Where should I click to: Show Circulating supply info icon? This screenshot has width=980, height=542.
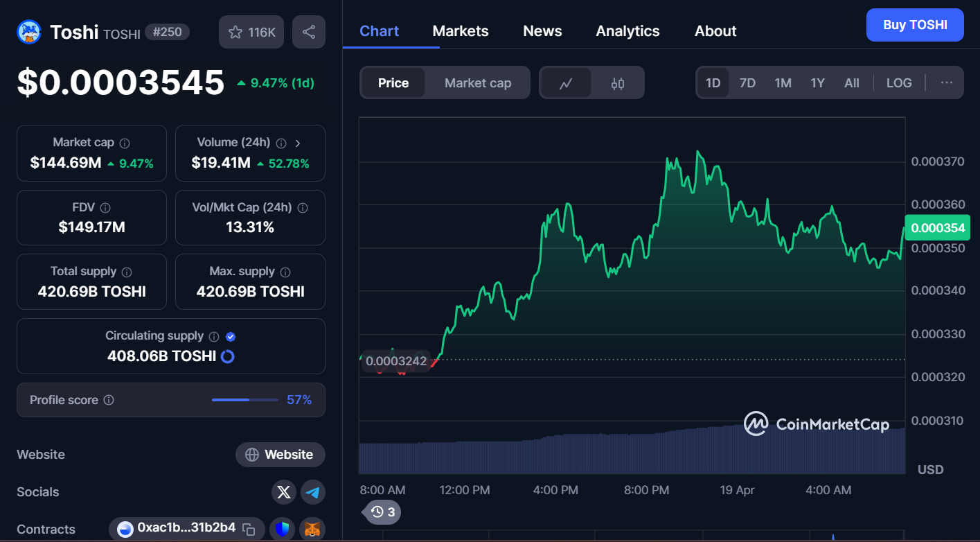(214, 337)
